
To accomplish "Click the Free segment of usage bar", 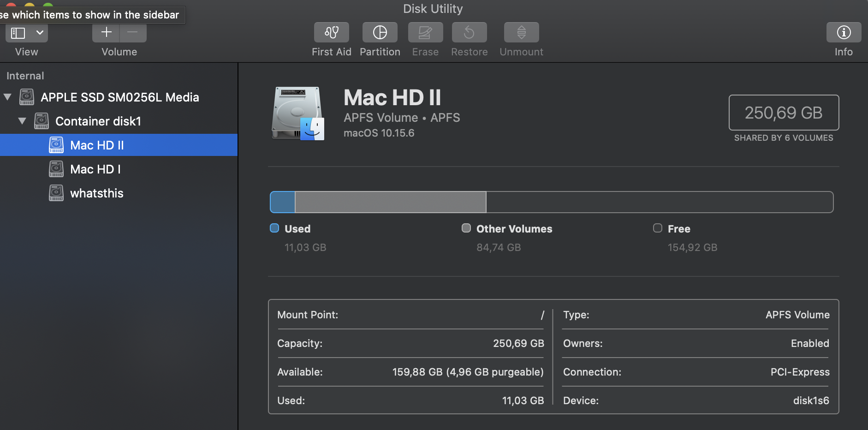I will [x=660, y=202].
